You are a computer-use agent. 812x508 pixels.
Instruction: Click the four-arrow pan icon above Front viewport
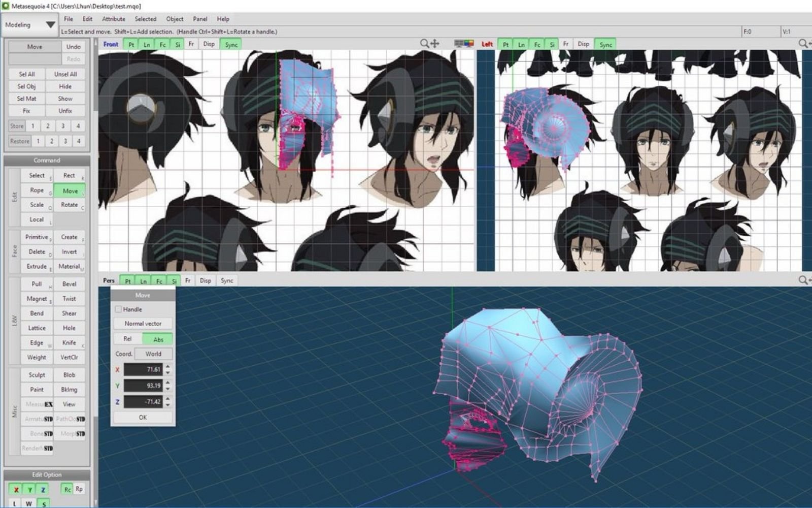click(x=434, y=44)
